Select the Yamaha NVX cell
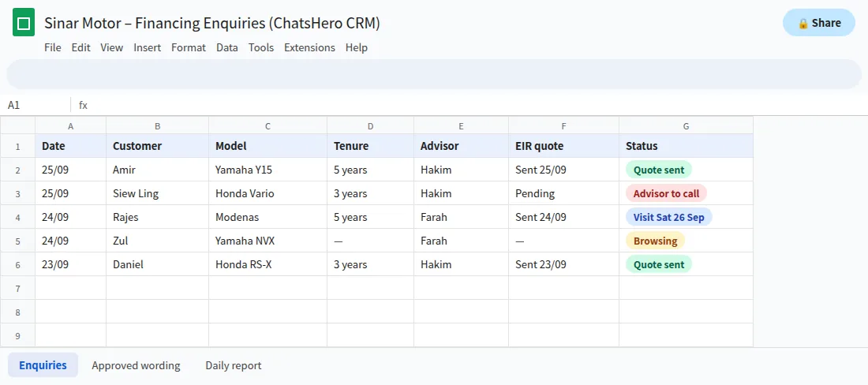This screenshot has width=868, height=385. tap(268, 241)
